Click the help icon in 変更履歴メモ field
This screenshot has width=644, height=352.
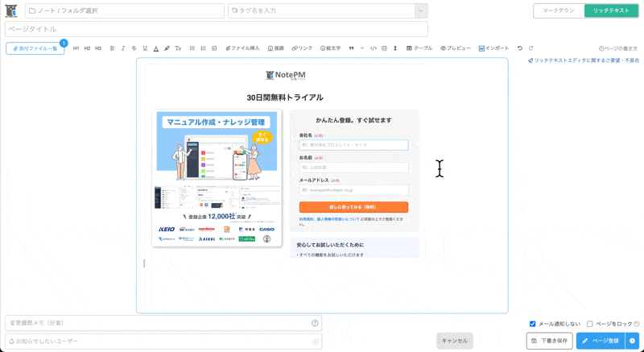pyautogui.click(x=315, y=323)
